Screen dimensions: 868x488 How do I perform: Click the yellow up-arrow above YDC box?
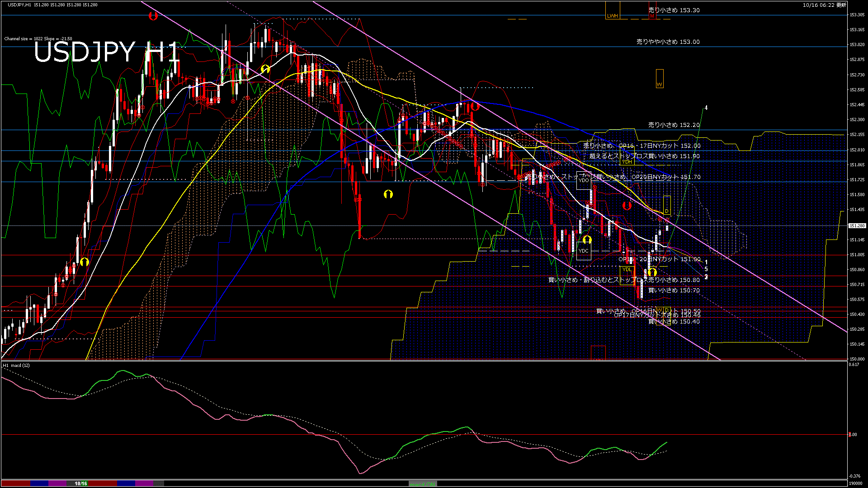587,239
